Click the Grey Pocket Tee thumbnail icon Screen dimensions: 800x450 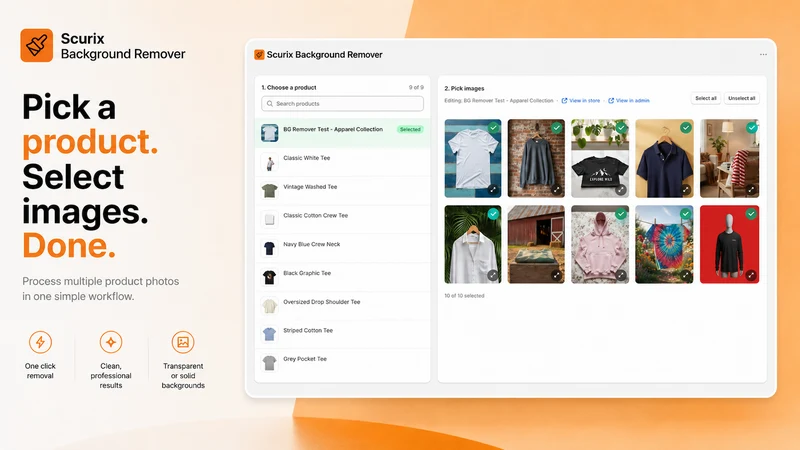[x=269, y=363]
